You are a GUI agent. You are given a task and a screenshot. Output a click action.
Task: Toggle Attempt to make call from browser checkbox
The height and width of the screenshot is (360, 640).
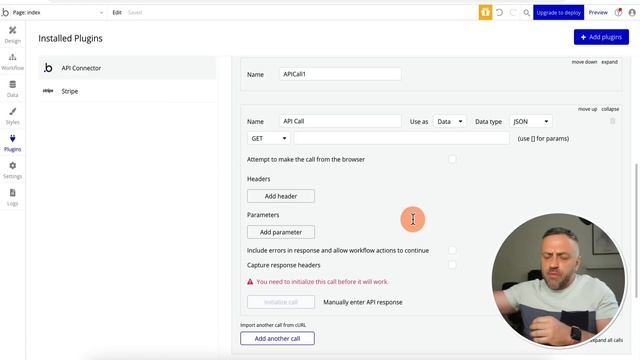tap(452, 159)
